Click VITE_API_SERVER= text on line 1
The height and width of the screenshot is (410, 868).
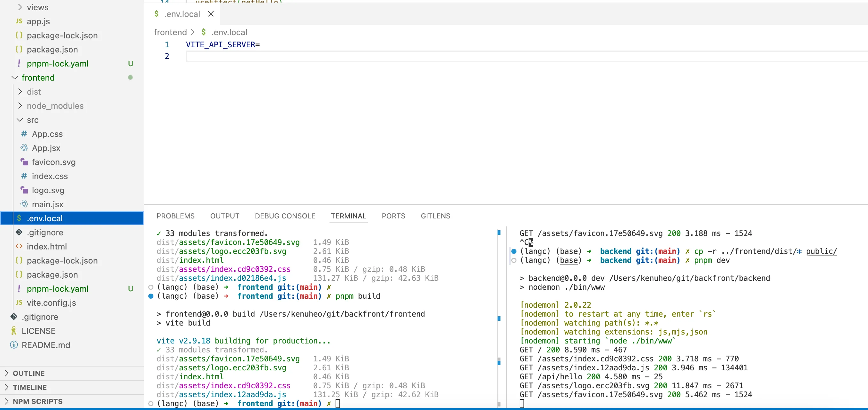point(223,44)
